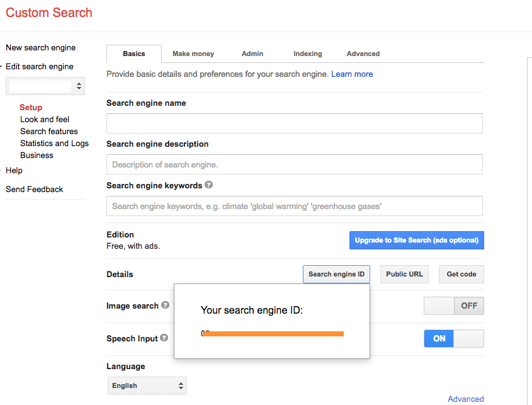Turn off the Speech Input toggle
This screenshot has height=405, width=532.
[468, 338]
